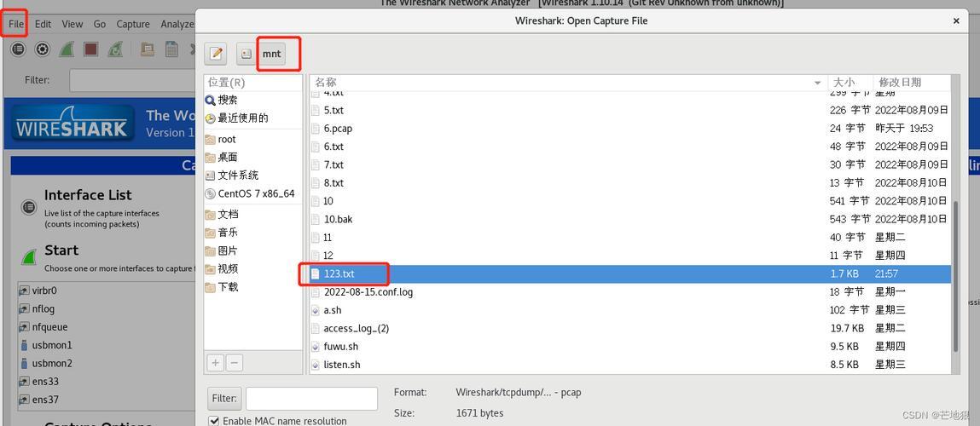Toggle type-a-file-name pencil button in dialog

[217, 54]
